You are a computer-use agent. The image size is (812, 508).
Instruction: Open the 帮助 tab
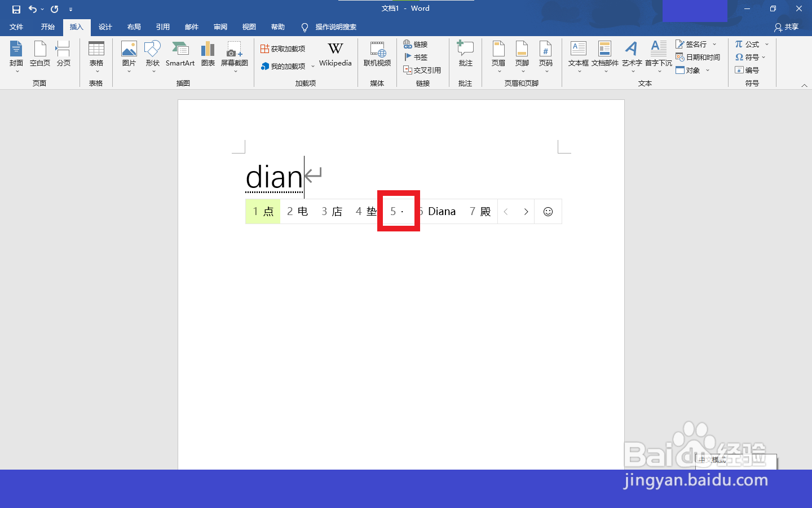coord(278,27)
